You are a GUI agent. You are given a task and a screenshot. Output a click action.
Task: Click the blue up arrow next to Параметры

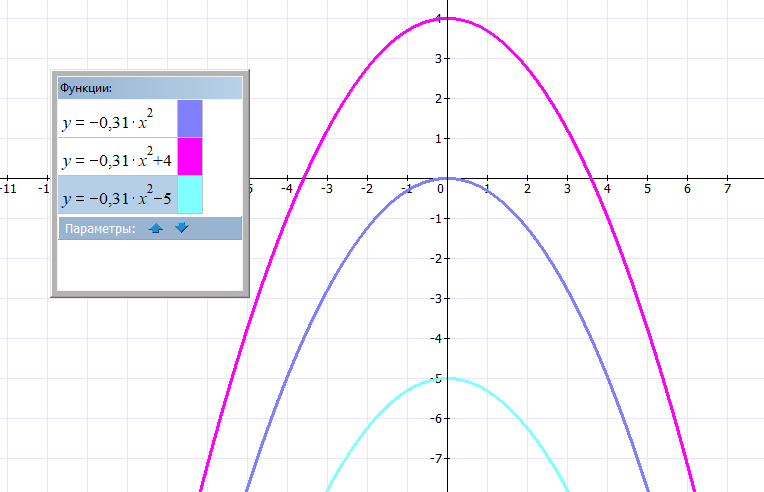point(155,228)
